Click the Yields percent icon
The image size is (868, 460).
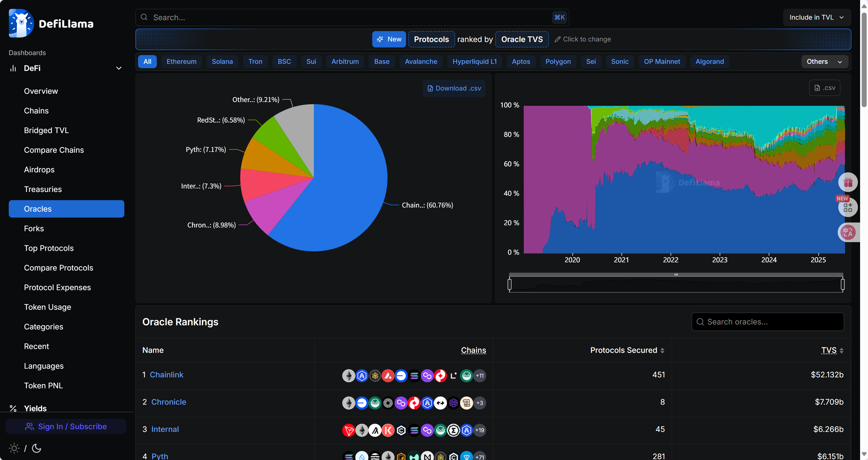(13, 408)
